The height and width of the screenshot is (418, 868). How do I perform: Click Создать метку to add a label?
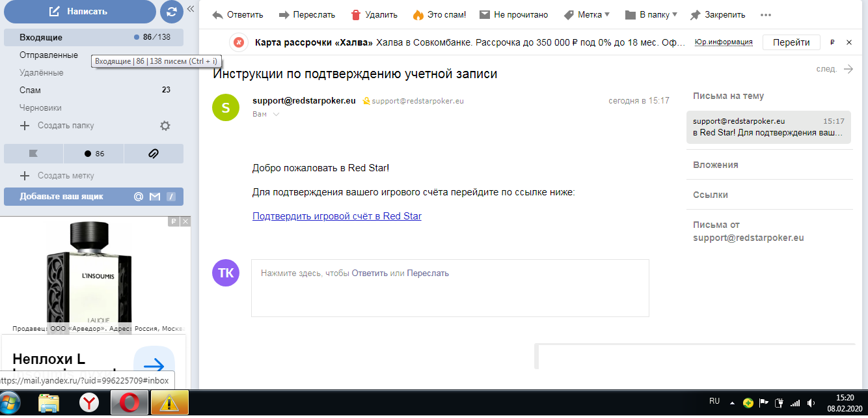(57, 175)
